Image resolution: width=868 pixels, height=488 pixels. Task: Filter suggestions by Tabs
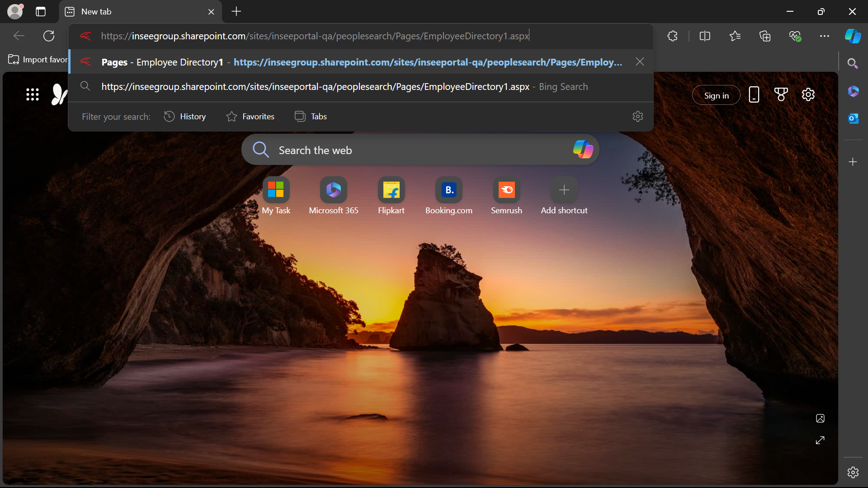point(311,117)
